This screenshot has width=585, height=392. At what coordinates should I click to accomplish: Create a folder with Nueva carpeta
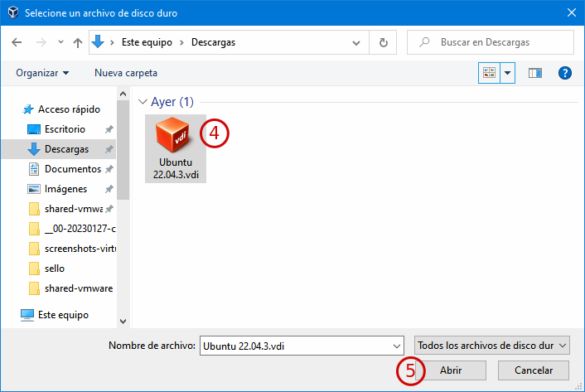[126, 73]
